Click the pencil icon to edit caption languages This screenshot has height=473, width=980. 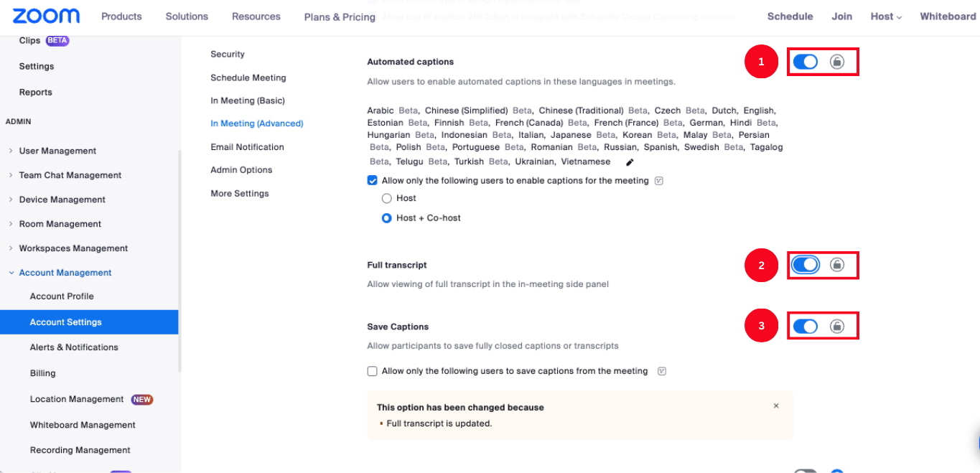[x=630, y=162]
